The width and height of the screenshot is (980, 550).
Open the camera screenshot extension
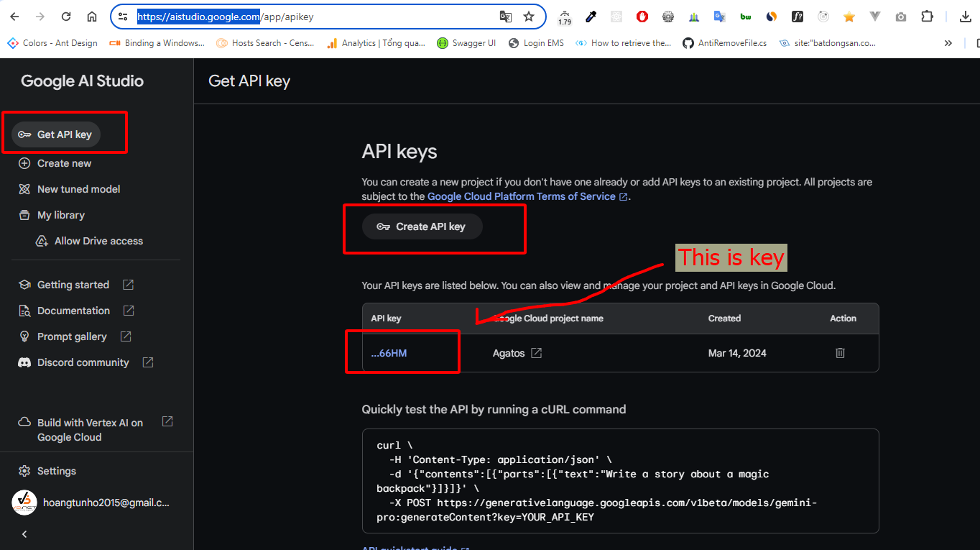point(901,17)
